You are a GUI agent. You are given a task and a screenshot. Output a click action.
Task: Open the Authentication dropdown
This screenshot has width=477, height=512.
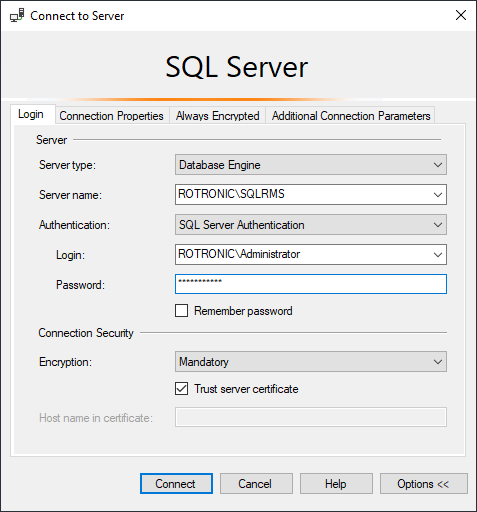[x=311, y=225]
